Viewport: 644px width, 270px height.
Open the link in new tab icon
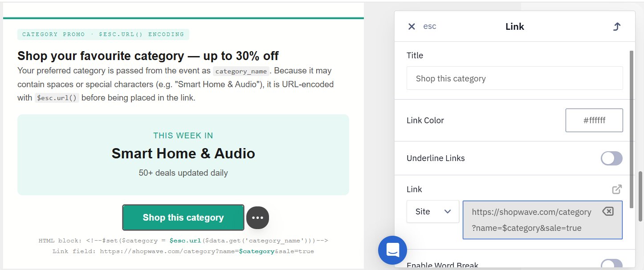point(617,189)
